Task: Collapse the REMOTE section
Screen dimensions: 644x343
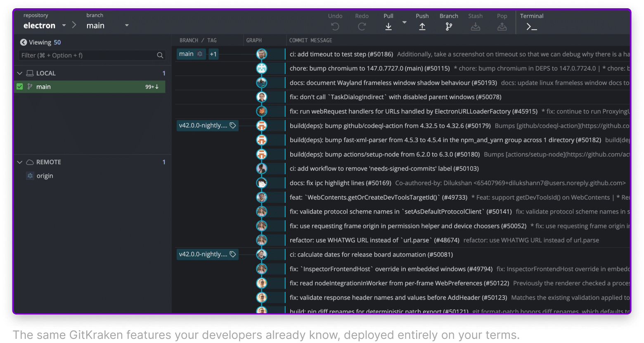Action: pyautogui.click(x=19, y=162)
